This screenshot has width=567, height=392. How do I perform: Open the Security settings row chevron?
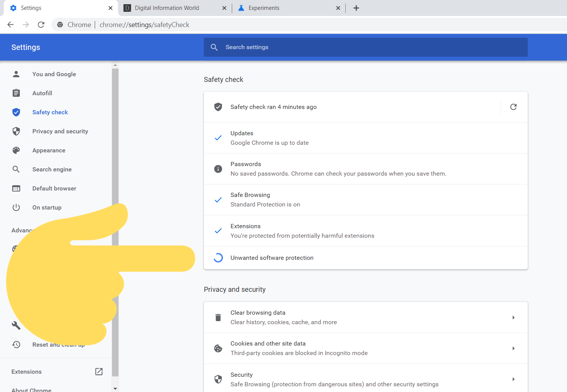513,379
